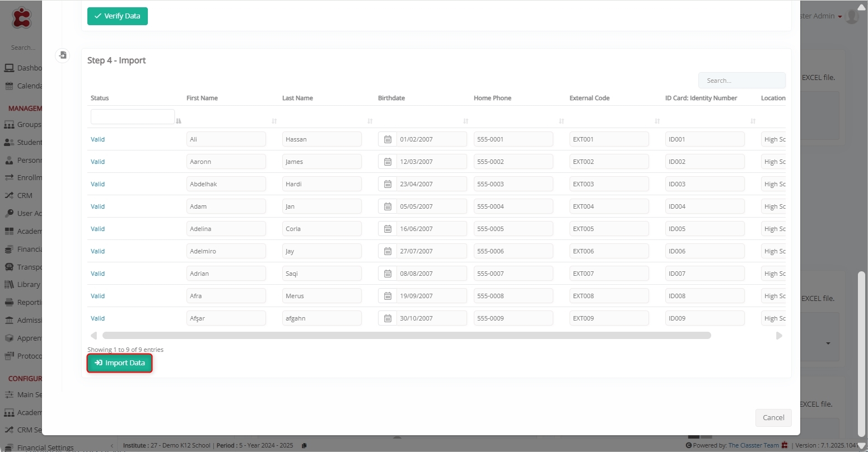The height and width of the screenshot is (452, 868).
Task: Sort by First Name column
Action: tap(274, 121)
